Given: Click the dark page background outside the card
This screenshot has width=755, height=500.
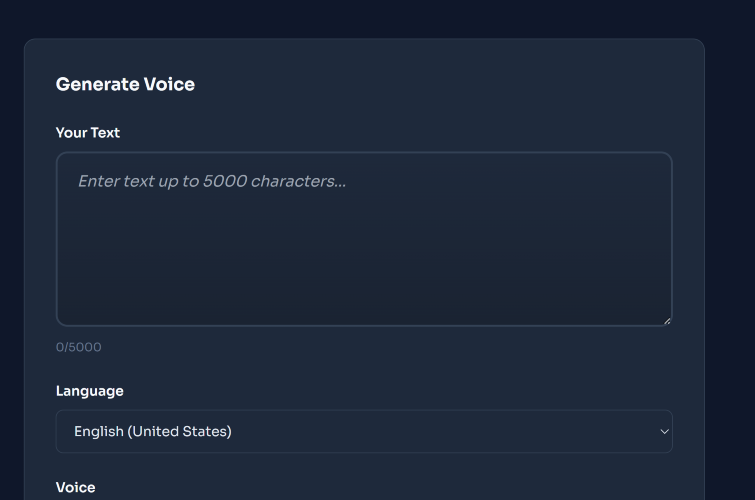Looking at the screenshot, I should [x=730, y=250].
